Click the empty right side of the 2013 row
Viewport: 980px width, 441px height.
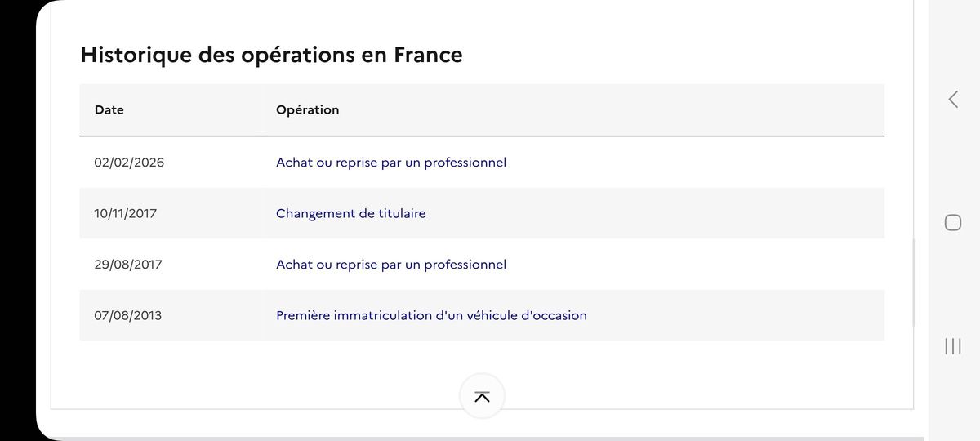[x=735, y=315]
